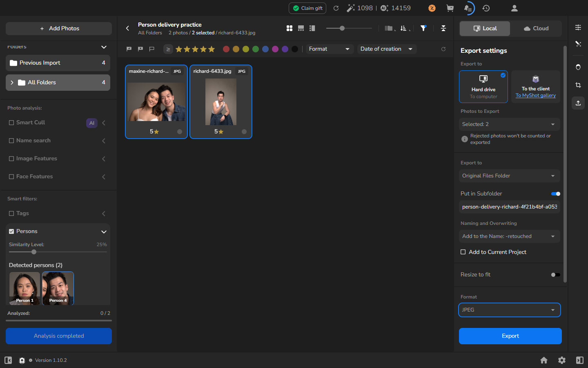This screenshot has width=588, height=368.
Task: Check Add to Current Project
Action: point(463,252)
